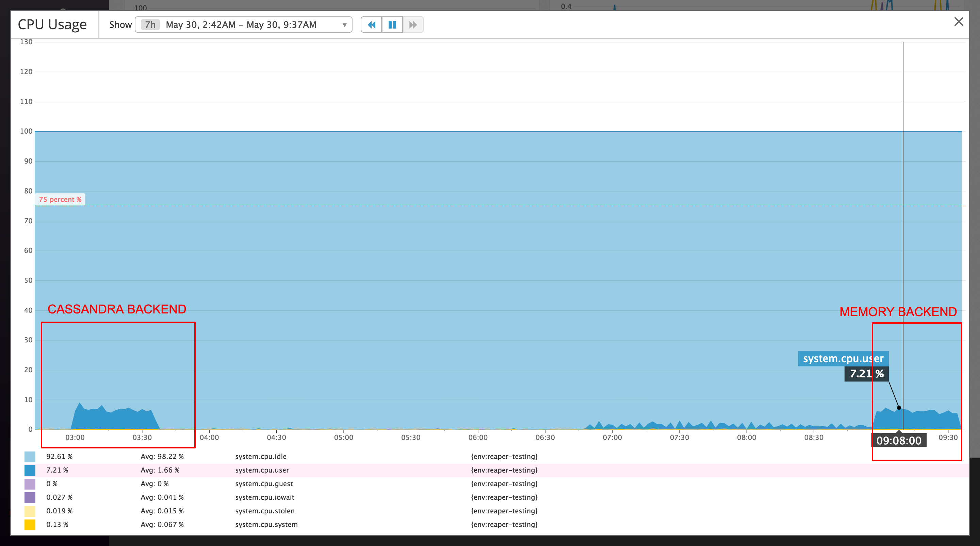This screenshot has height=546, width=980.
Task: Click the Avg: 0.041 % value
Action: pyautogui.click(x=162, y=497)
